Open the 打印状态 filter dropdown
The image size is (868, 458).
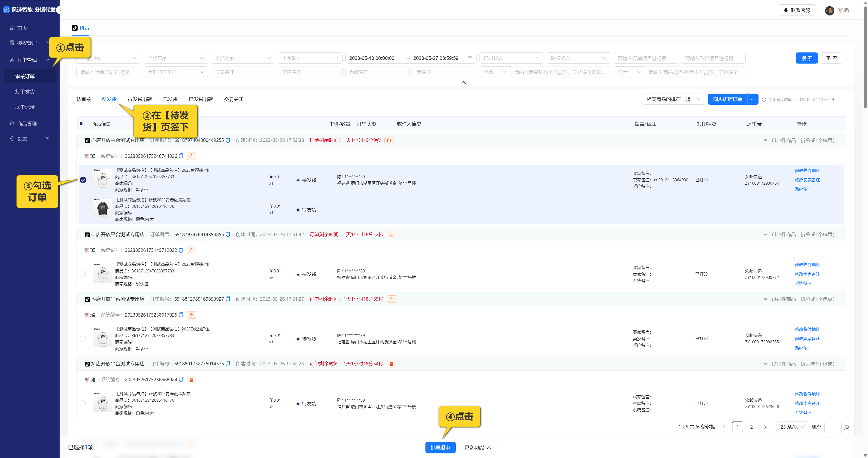511,58
